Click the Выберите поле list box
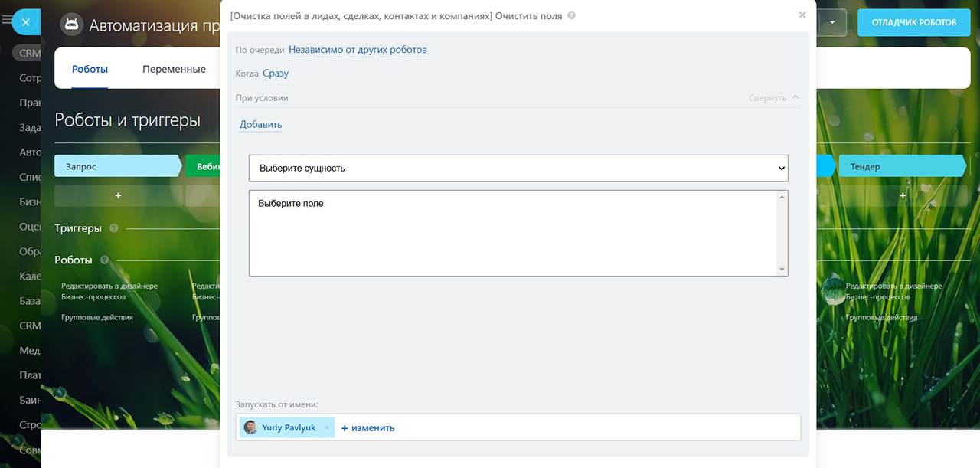 (518, 233)
